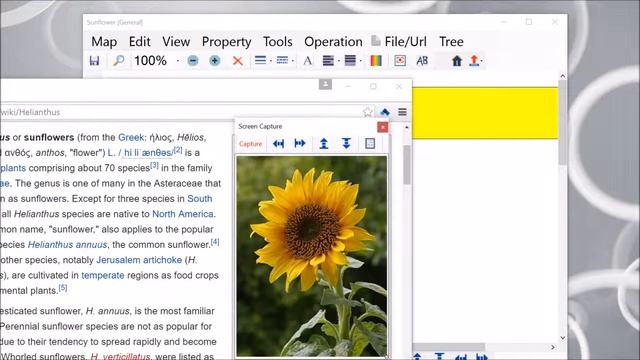Viewport: 640px width, 360px height.
Task: Click the magnifier search icon
Action: click(x=118, y=61)
